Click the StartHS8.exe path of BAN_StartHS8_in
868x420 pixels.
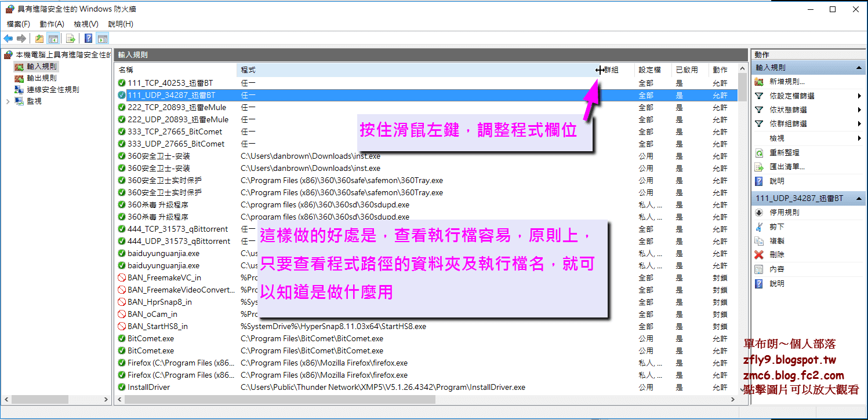(x=333, y=326)
